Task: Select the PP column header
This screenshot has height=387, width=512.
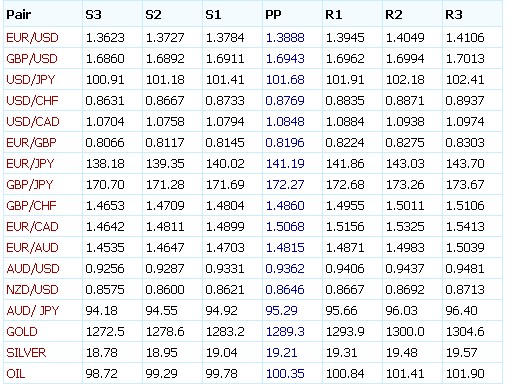Action: click(273, 14)
